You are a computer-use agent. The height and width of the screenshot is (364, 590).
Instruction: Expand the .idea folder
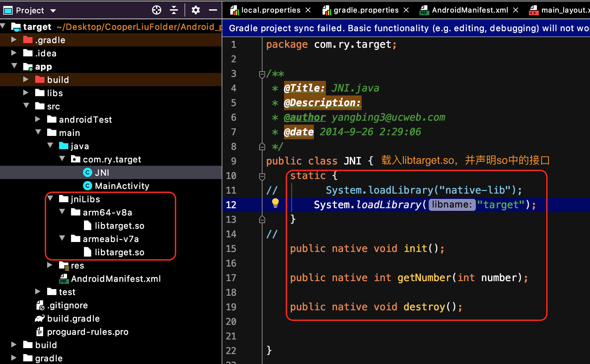(x=14, y=53)
